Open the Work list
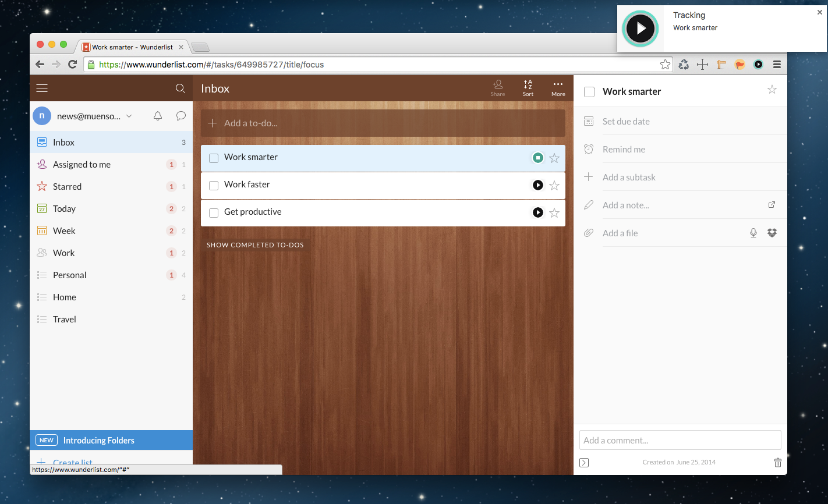This screenshot has width=828, height=504. (x=111, y=253)
